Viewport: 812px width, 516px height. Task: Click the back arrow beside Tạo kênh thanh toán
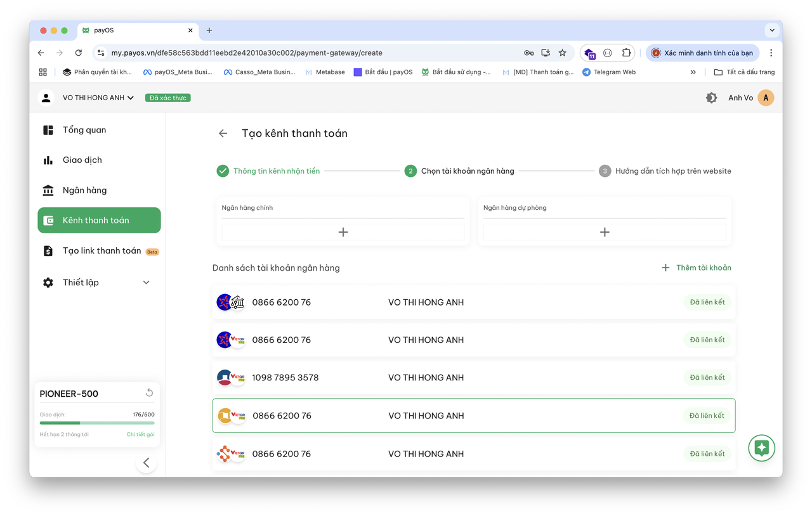223,133
